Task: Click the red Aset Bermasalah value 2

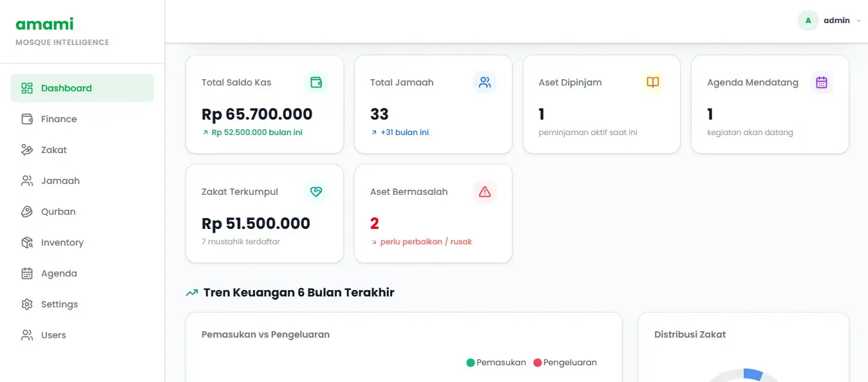Action: point(375,223)
